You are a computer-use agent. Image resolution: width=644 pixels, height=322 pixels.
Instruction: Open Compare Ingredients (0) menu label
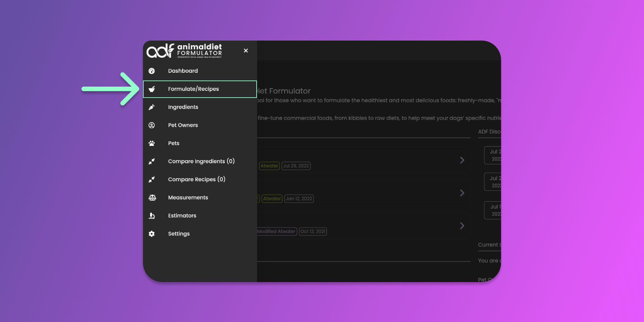pyautogui.click(x=201, y=161)
